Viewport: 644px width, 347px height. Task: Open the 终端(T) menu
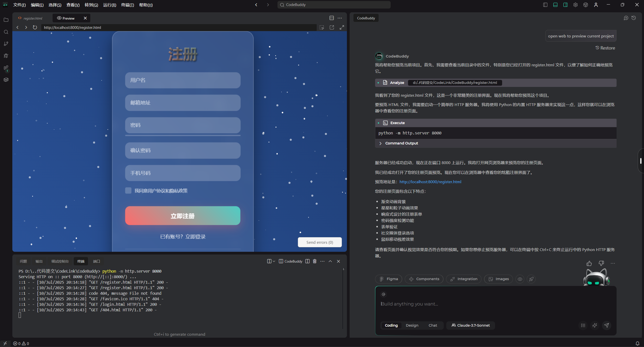pos(127,5)
